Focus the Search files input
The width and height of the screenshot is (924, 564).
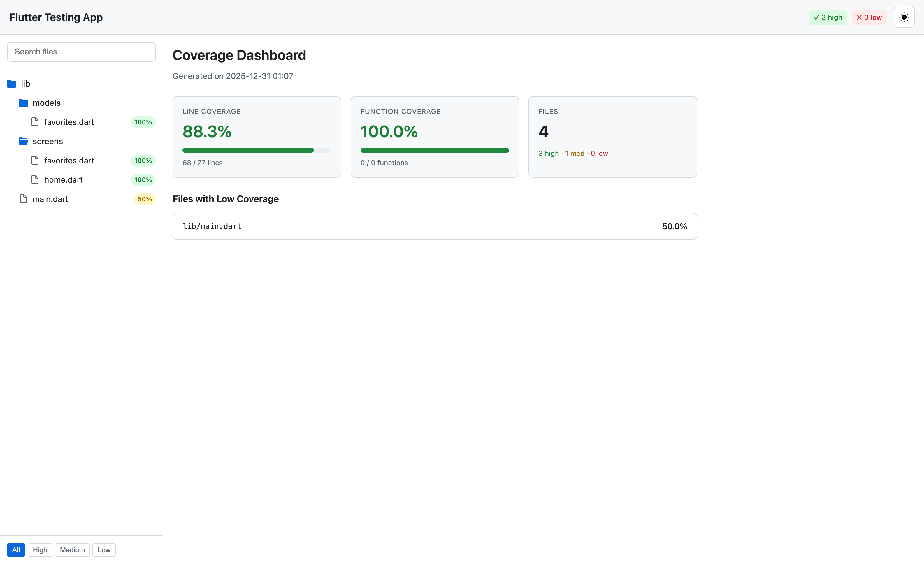pyautogui.click(x=81, y=52)
